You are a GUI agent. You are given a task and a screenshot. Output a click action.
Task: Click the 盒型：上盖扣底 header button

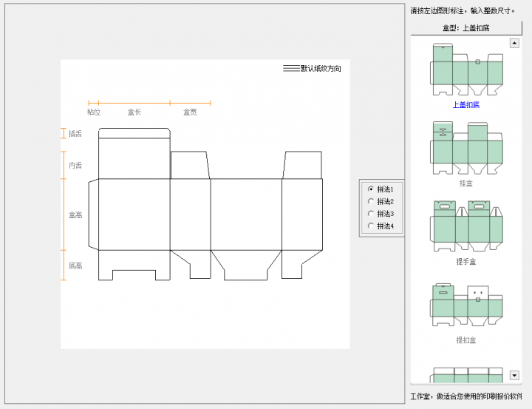465,28
